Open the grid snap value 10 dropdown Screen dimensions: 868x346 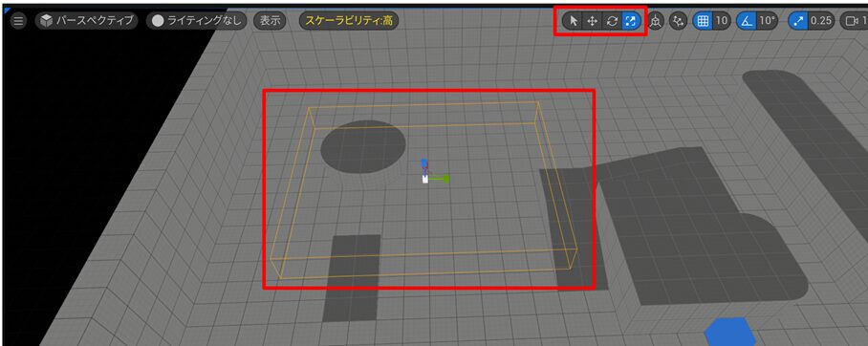tap(721, 21)
